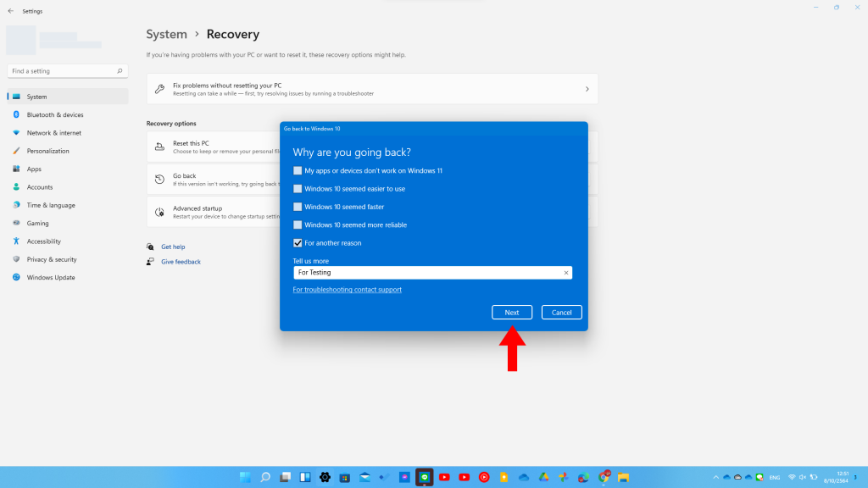Open the Widgets panel from the taskbar
The width and height of the screenshot is (868, 488).
pos(305,477)
